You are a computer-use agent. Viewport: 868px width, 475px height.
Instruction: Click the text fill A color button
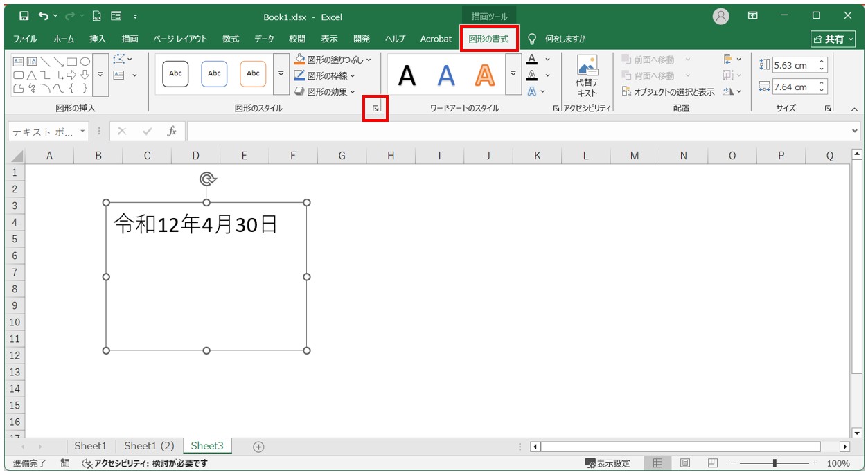(x=532, y=60)
